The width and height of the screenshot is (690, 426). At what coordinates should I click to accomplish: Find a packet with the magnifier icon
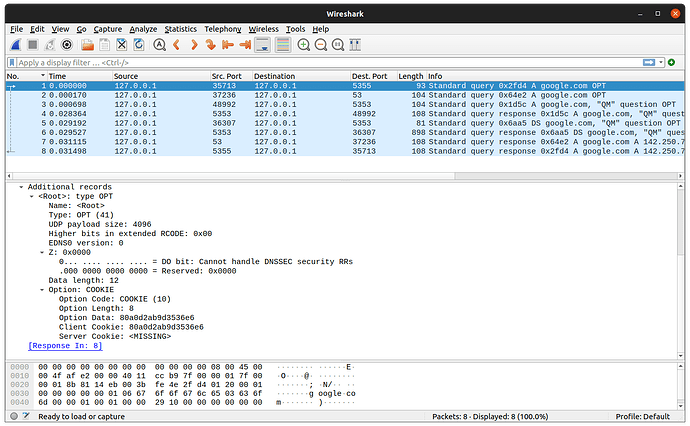(x=160, y=45)
